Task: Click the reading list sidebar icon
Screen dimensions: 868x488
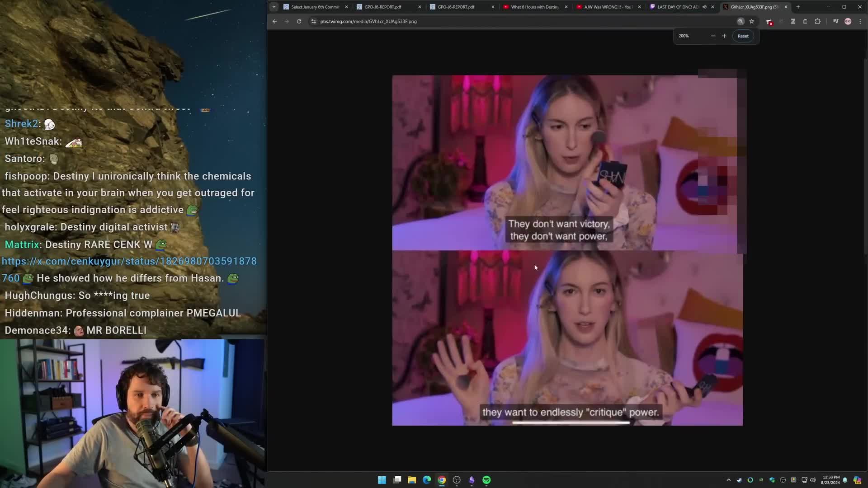Action: pos(805,21)
